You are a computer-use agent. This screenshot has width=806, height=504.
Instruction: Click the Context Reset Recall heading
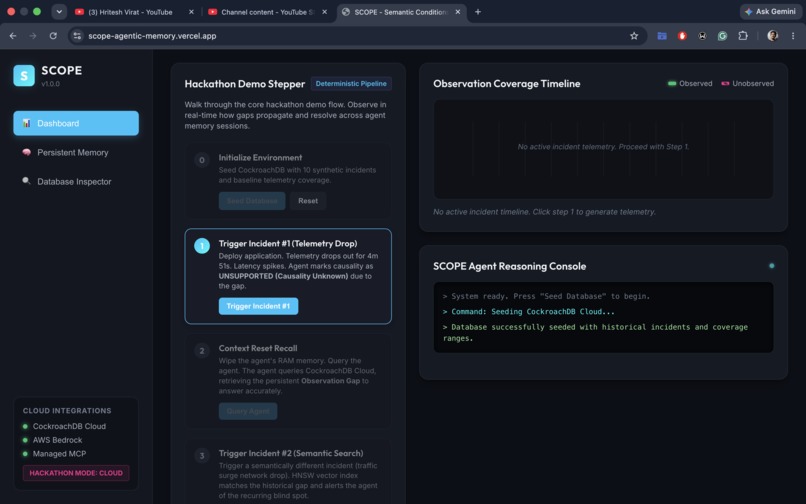point(258,348)
